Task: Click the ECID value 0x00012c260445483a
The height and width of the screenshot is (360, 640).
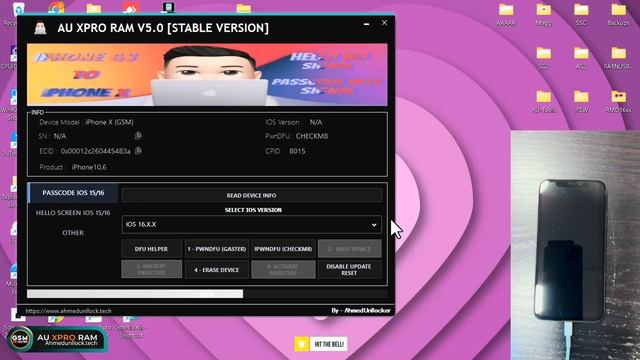Action: tap(96, 151)
